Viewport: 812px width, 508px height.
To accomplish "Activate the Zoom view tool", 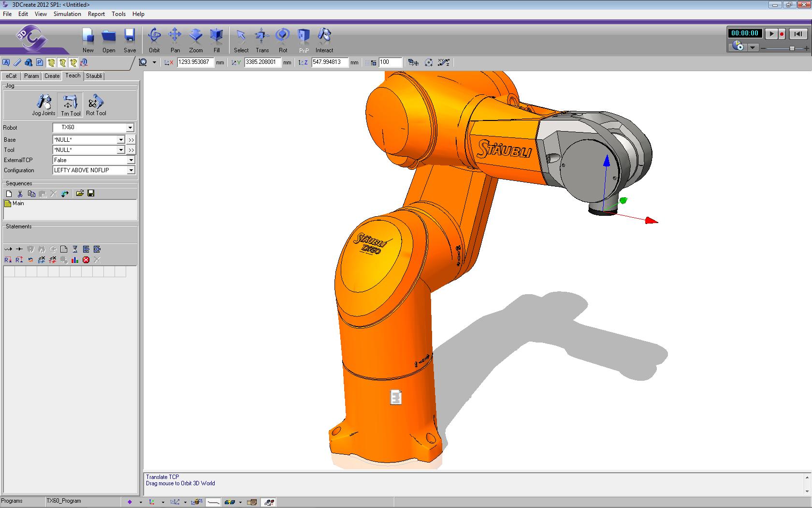I will [196, 40].
